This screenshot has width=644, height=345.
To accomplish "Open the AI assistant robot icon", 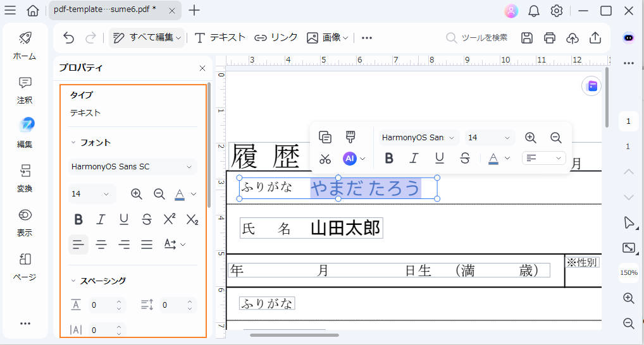I will 628,38.
